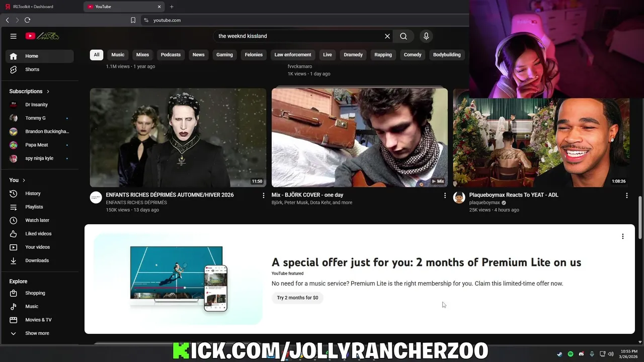Click the Premium Lite offer headline

426,262
